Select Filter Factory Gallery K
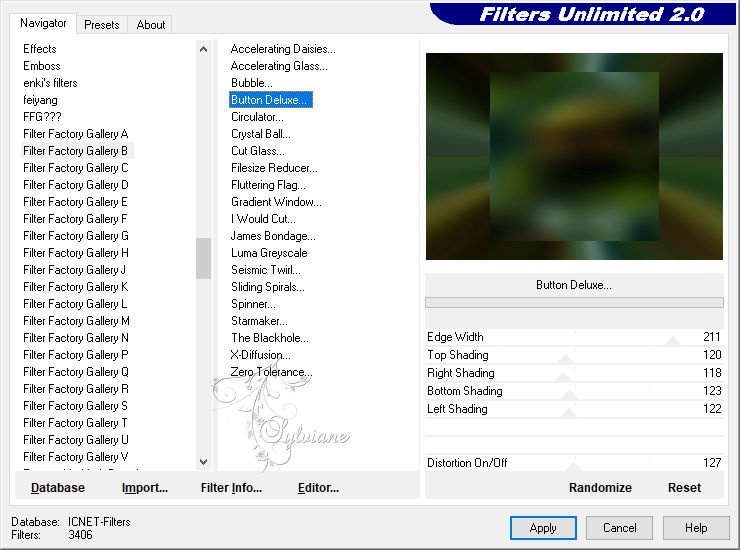 (x=76, y=287)
